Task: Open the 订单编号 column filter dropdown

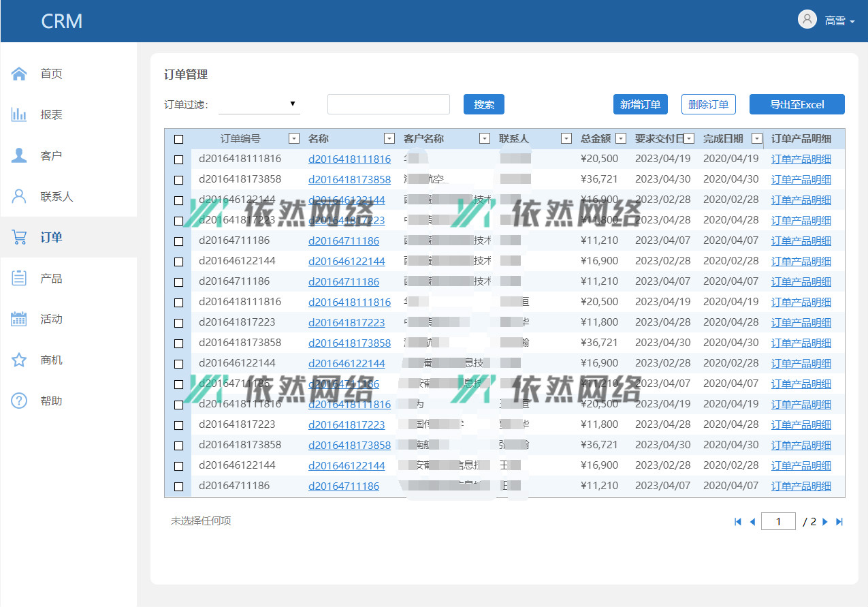Action: point(293,139)
